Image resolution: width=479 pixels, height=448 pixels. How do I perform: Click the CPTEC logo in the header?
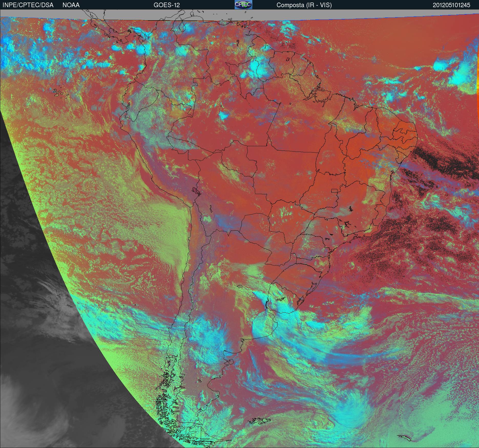[x=243, y=5]
